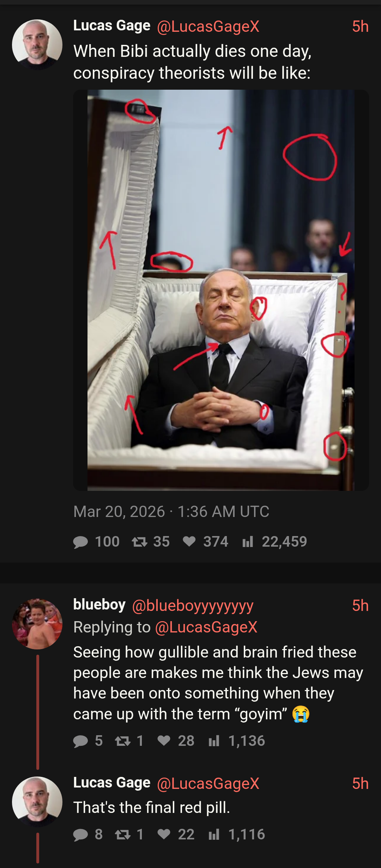Retweet blueboy's reply
381x868 pixels.
click(123, 741)
